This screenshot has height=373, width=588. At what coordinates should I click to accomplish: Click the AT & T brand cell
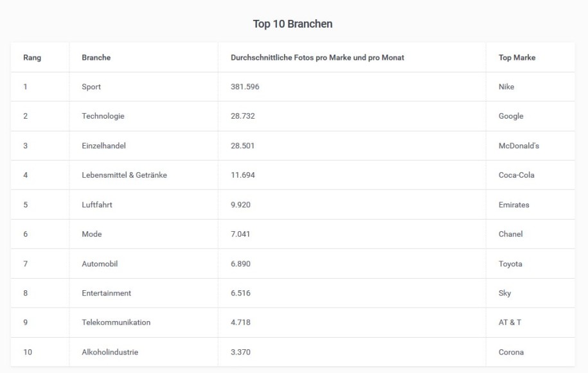click(x=510, y=322)
